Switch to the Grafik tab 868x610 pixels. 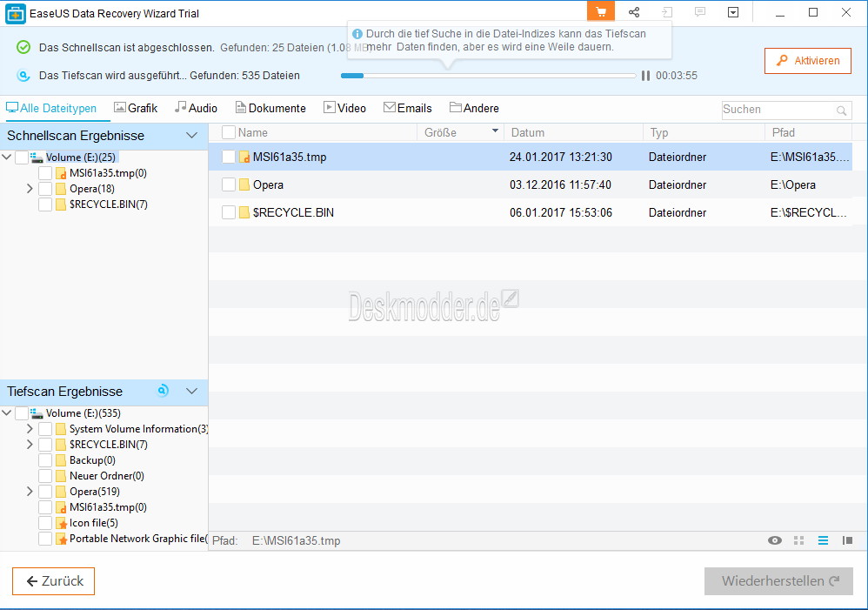136,108
